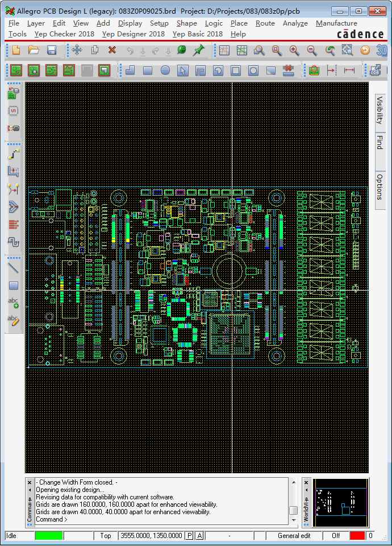Click the Place Manually component icon
This screenshot has height=546, width=392.
[x=14, y=93]
